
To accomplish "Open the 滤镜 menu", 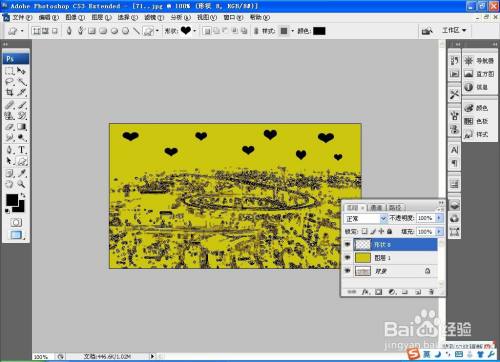I will (154, 17).
